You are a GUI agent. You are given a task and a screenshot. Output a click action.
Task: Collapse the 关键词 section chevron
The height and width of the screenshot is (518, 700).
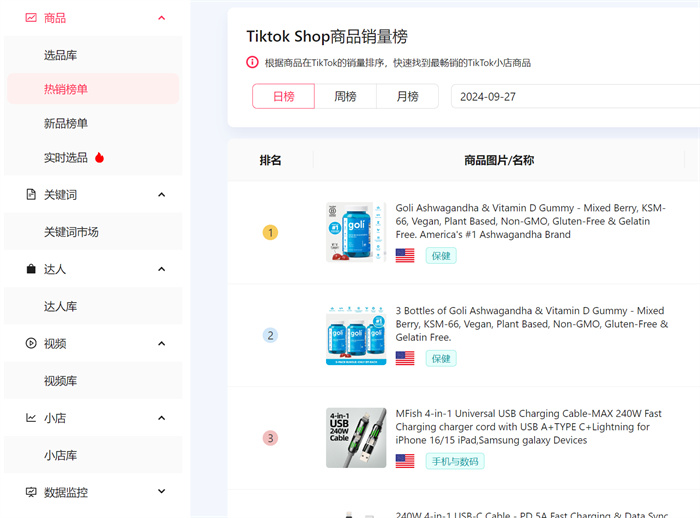[x=162, y=195]
